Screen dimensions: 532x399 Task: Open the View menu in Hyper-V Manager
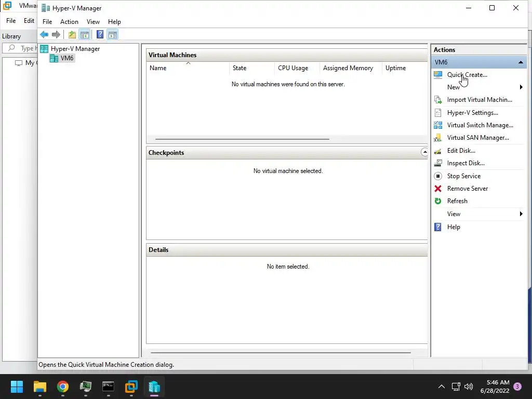(x=93, y=22)
